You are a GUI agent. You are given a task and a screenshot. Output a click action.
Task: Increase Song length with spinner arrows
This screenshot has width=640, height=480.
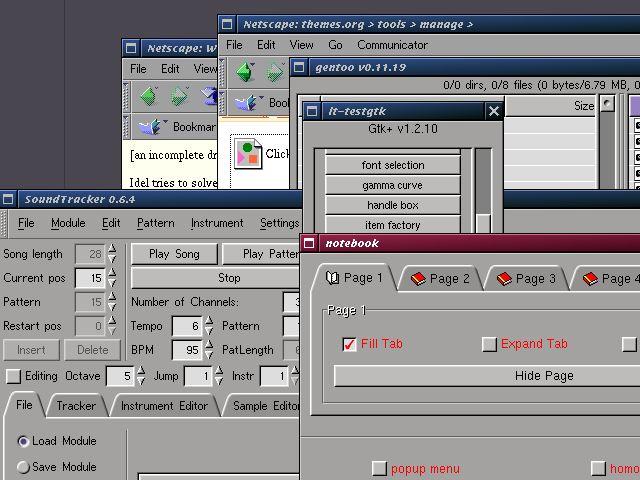coord(112,249)
